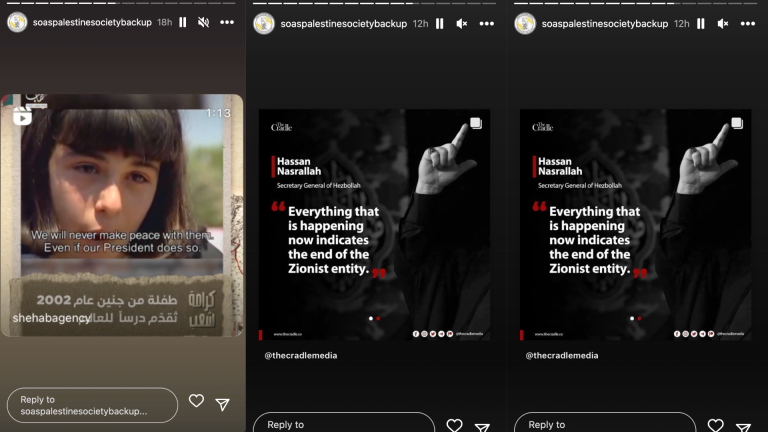Click the Hassan Nasrallah quote image in middle story
Image resolution: width=768 pixels, height=432 pixels.
[374, 225]
